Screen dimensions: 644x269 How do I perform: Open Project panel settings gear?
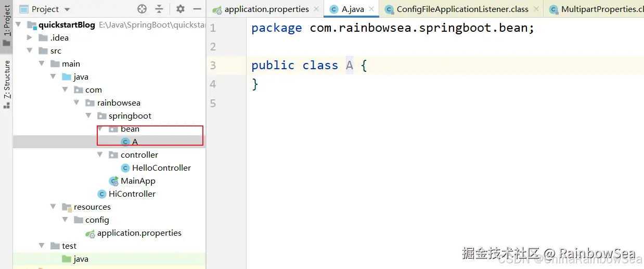tap(181, 9)
